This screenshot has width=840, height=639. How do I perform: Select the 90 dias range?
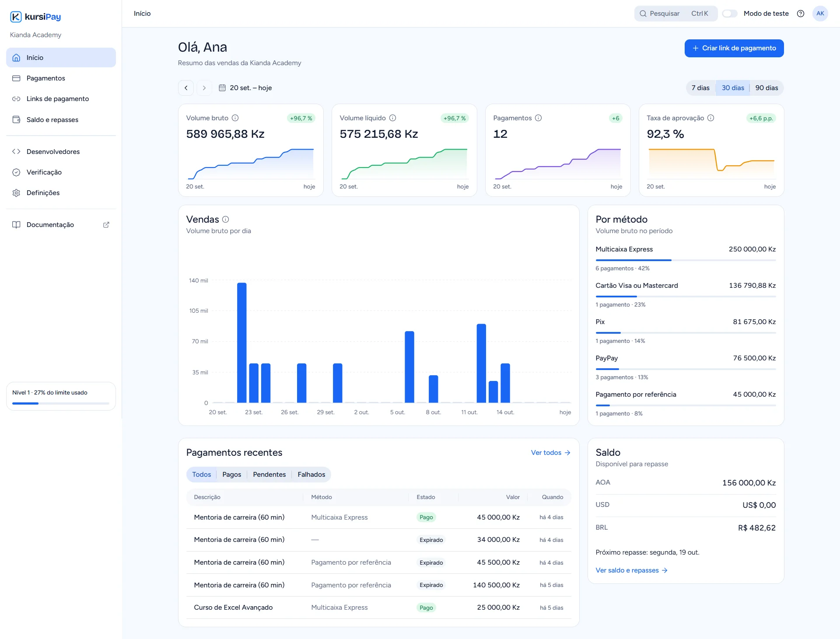[x=766, y=88]
